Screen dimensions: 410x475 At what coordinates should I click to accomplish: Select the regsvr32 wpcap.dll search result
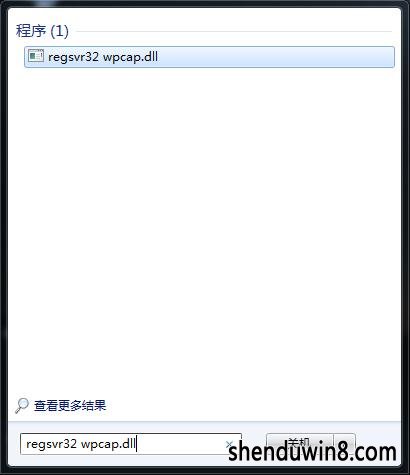tap(209, 57)
